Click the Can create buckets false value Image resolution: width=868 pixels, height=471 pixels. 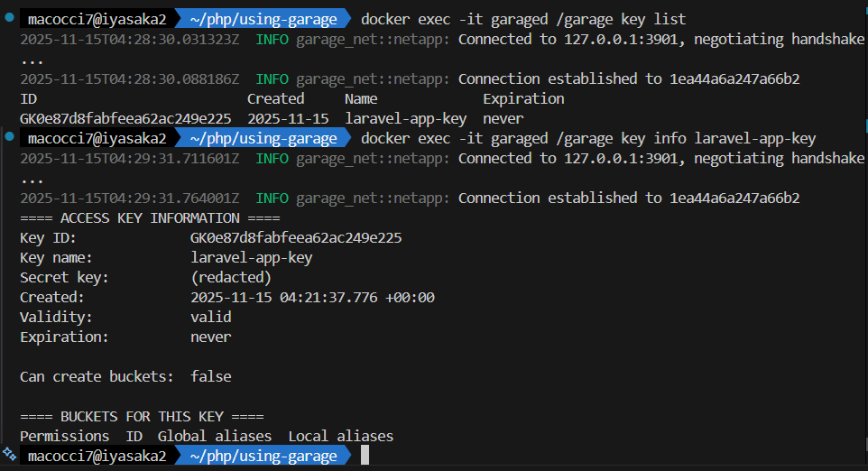pyautogui.click(x=210, y=376)
